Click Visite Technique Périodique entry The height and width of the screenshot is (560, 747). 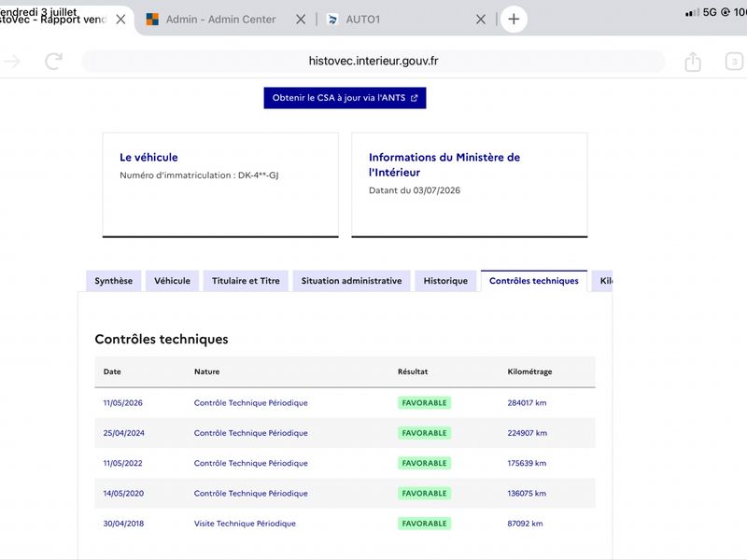point(245,524)
